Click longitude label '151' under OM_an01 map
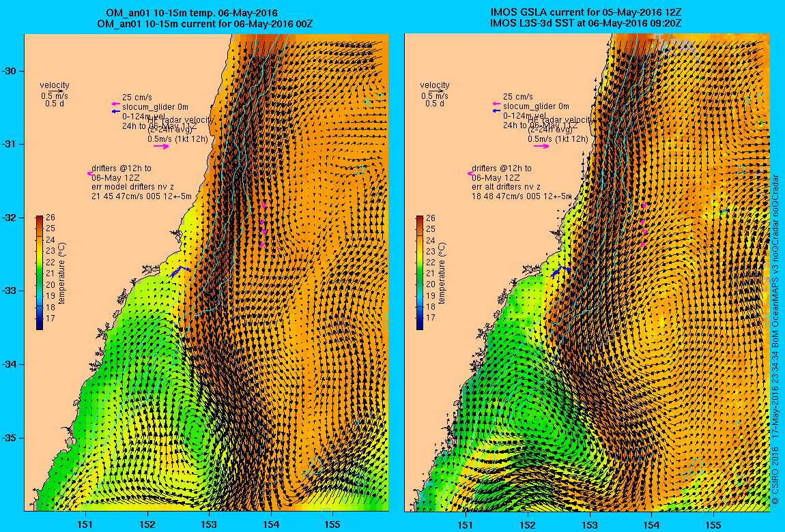785x532 pixels. click(85, 525)
